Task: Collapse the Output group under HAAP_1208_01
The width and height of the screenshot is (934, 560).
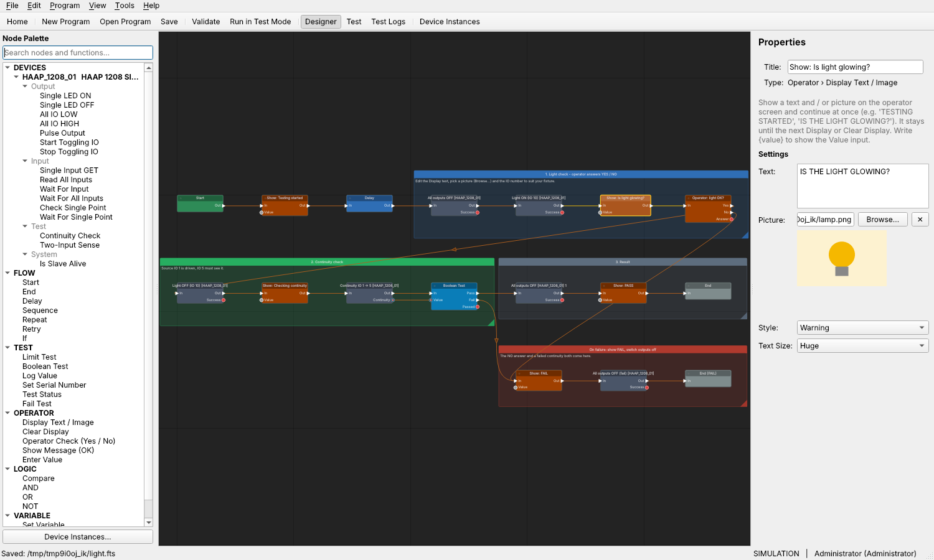Action: coord(25,86)
